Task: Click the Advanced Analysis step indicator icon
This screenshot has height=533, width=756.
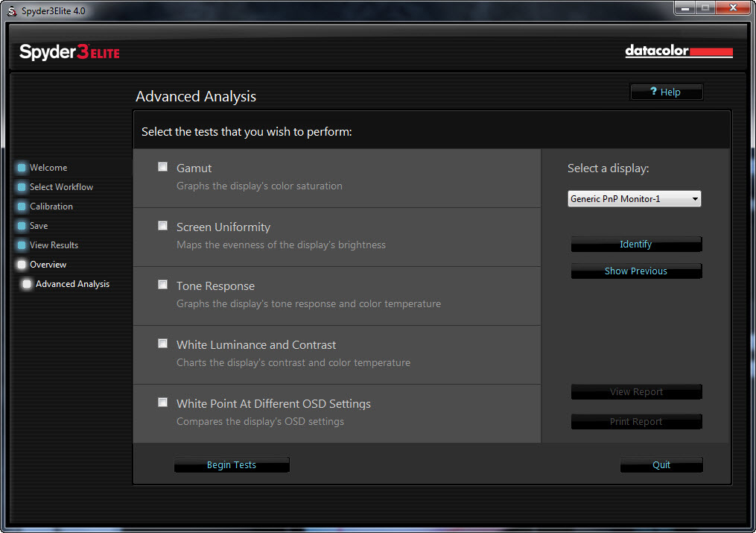Action: pos(27,284)
